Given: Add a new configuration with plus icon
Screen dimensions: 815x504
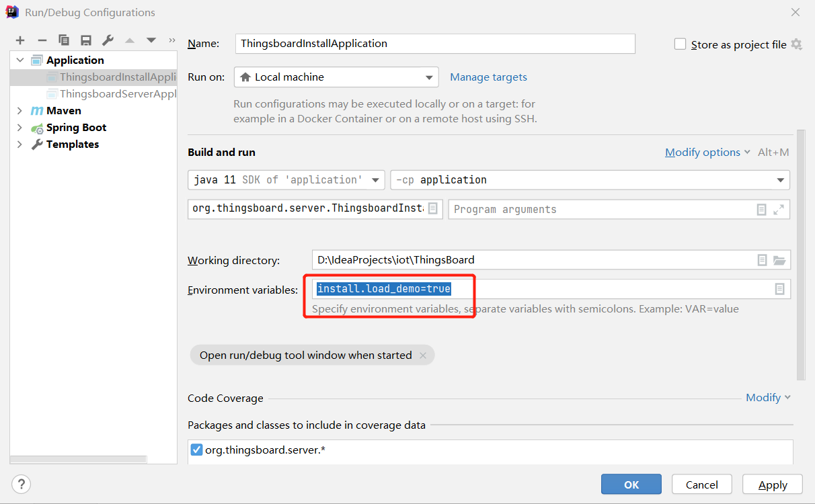Looking at the screenshot, I should point(20,40).
